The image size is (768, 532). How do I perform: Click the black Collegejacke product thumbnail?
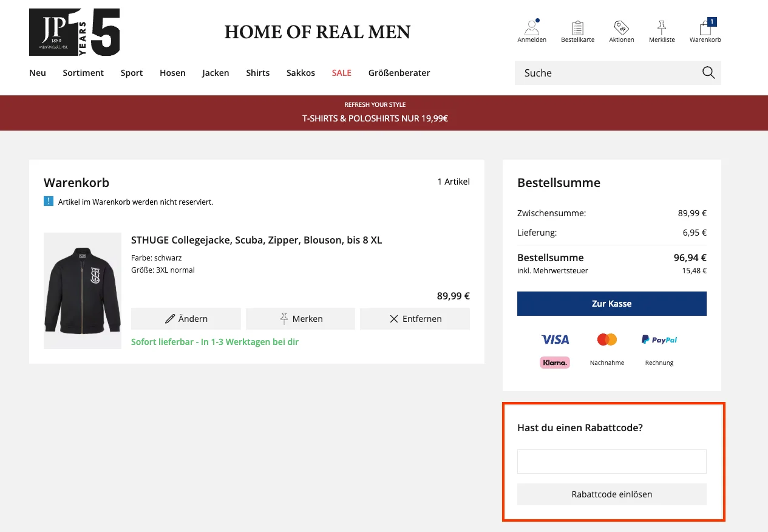coord(83,290)
